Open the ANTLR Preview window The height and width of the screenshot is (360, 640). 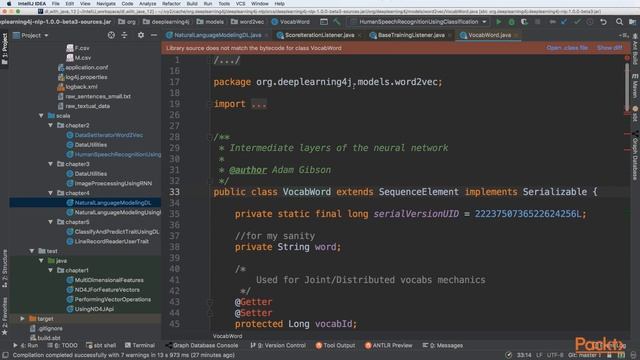[388, 345]
